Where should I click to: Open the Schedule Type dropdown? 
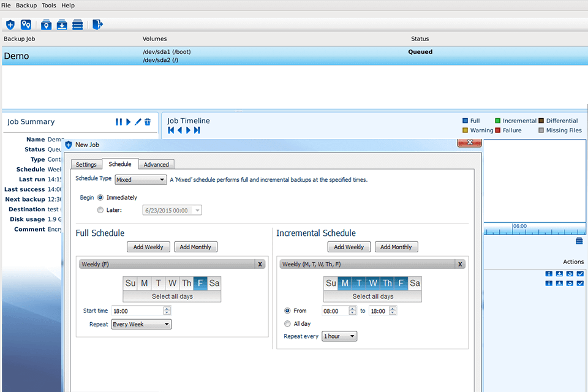(x=140, y=179)
